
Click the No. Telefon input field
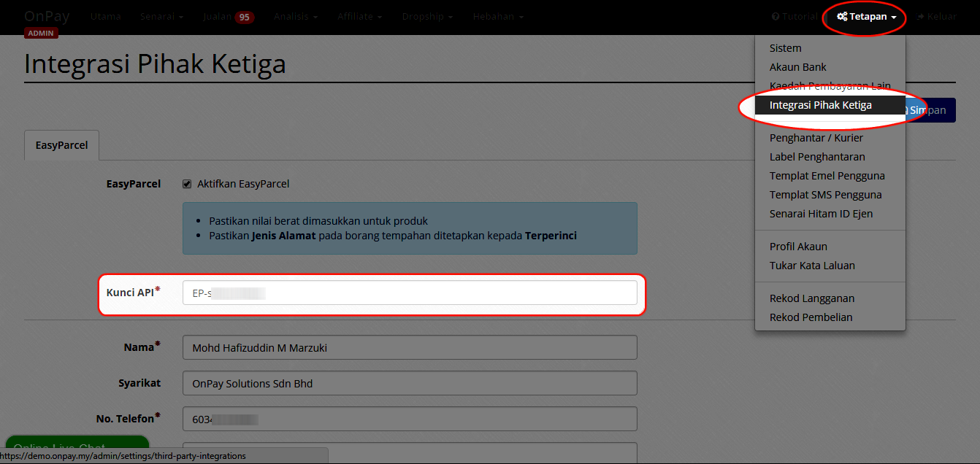410,419
